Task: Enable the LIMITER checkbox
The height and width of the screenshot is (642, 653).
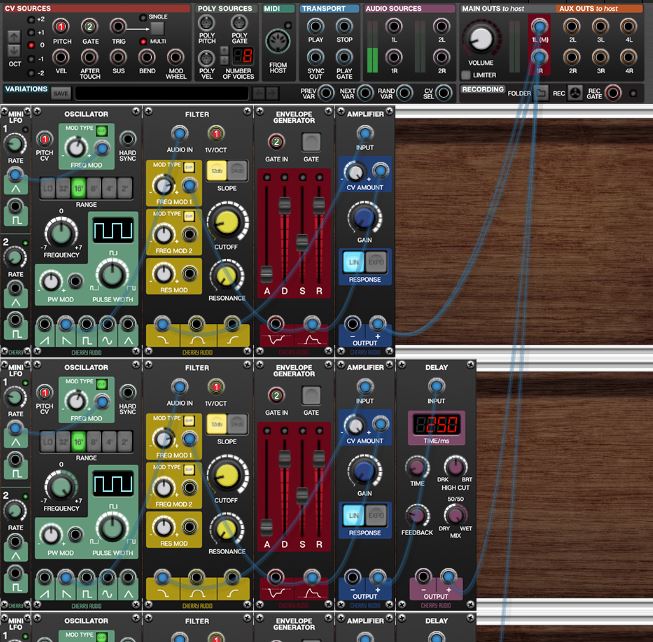Action: coord(466,75)
